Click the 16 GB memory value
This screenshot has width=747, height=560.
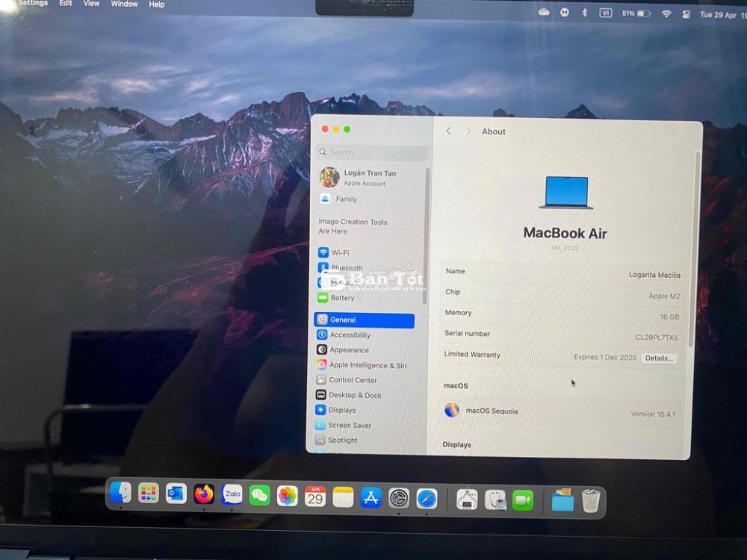click(x=669, y=317)
